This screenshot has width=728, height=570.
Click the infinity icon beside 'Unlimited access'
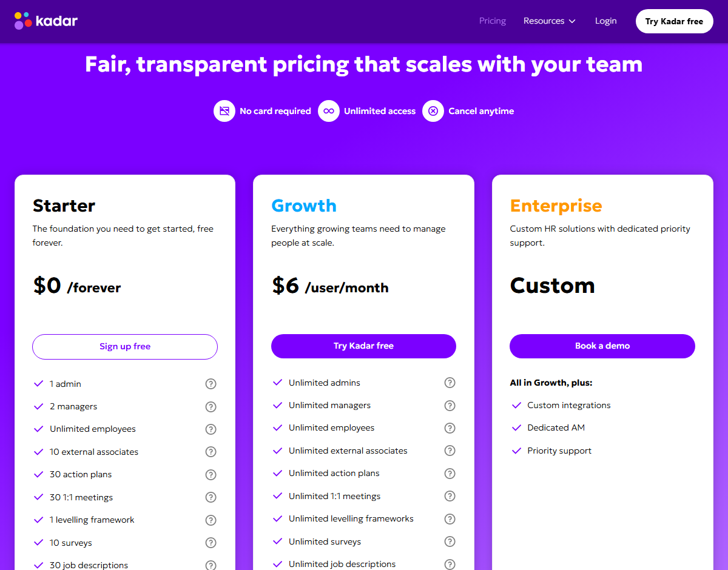coord(328,111)
